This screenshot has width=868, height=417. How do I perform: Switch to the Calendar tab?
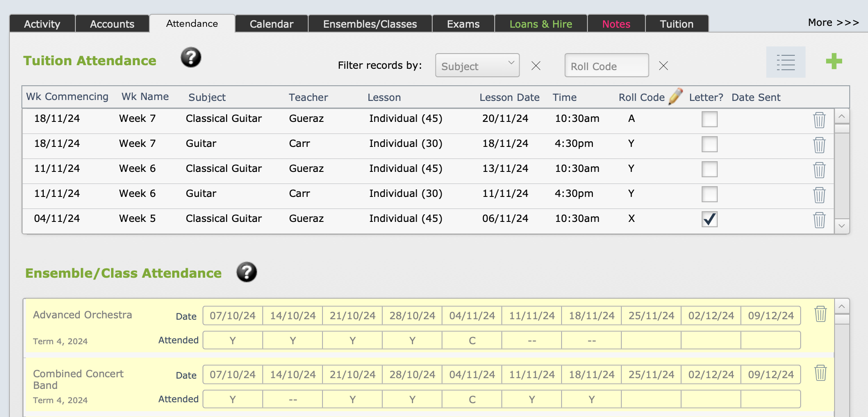point(271,24)
